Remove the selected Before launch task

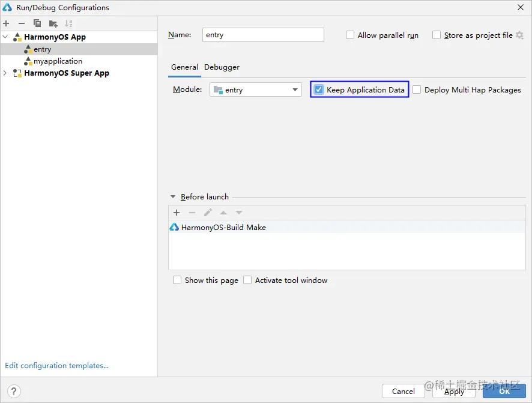(x=192, y=213)
